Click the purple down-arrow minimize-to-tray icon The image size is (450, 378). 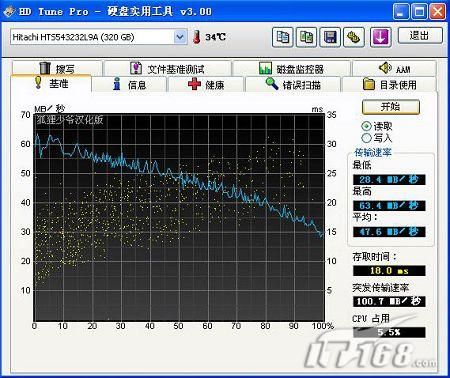pyautogui.click(x=380, y=37)
